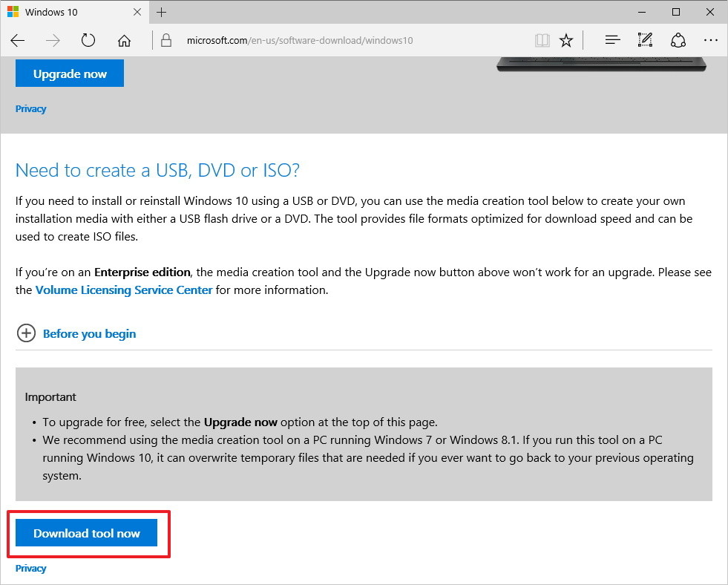Screen dimensions: 728x585
Task: Click the Share icon in toolbar
Action: click(x=678, y=40)
